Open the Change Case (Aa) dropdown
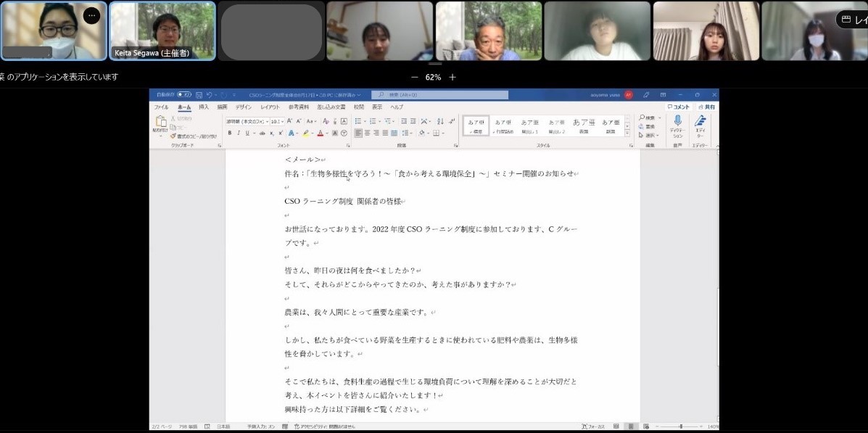 tap(312, 120)
